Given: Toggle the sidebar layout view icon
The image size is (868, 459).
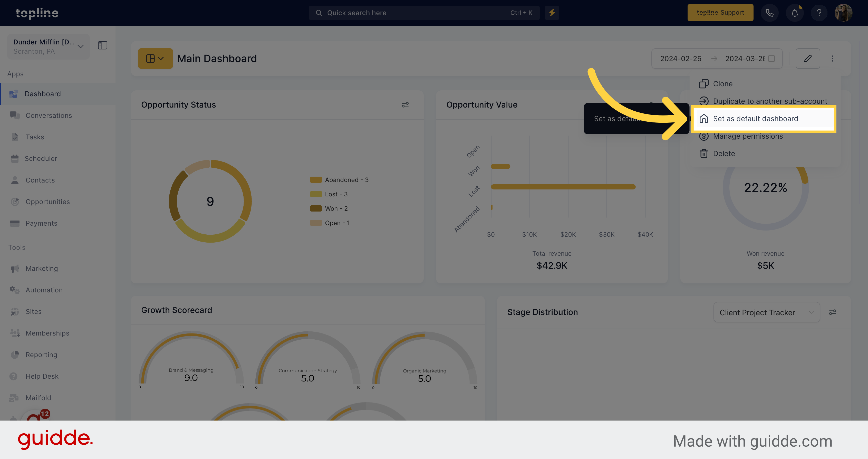Looking at the screenshot, I should [103, 45].
